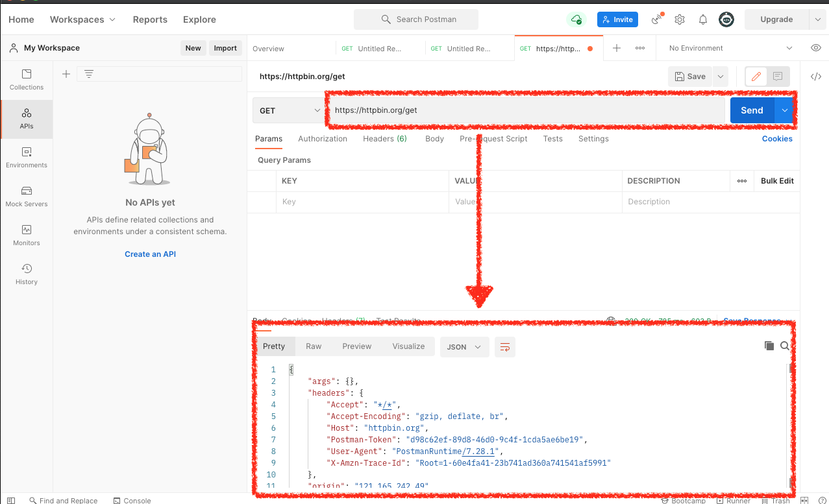Open the Cookies link
Viewport: 829px width, 504px height.
click(x=777, y=139)
